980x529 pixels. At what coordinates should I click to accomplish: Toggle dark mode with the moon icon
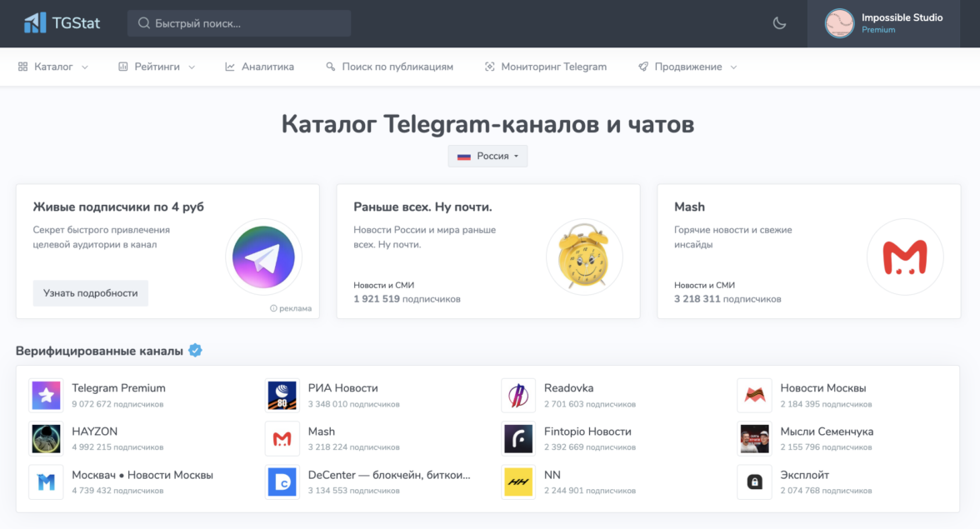(x=779, y=23)
